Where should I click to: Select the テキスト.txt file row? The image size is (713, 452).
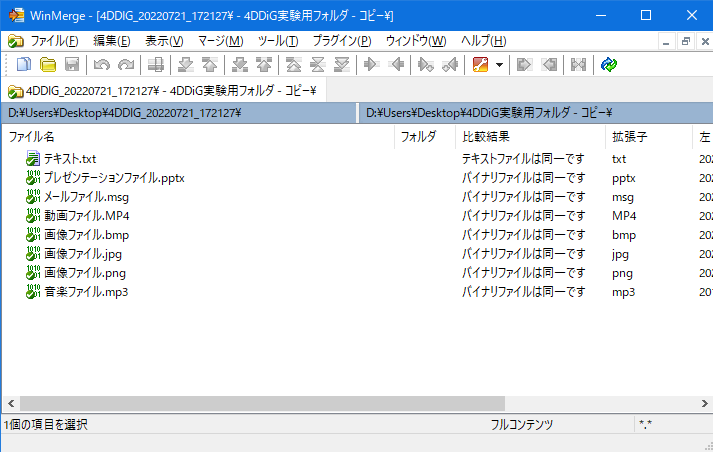pos(357,159)
